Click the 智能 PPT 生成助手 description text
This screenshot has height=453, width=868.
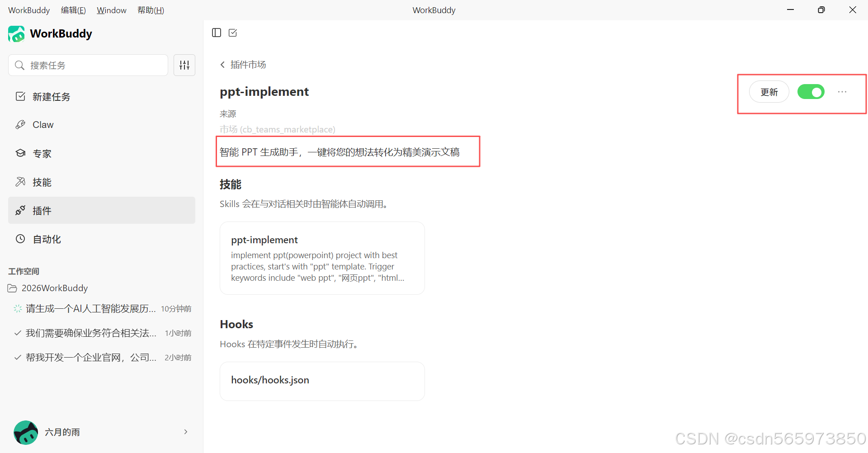(x=340, y=152)
